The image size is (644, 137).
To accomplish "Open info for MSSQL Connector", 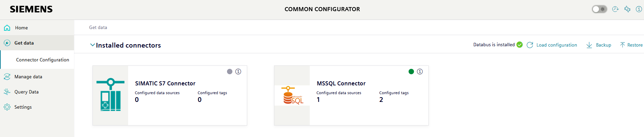I will point(420,72).
